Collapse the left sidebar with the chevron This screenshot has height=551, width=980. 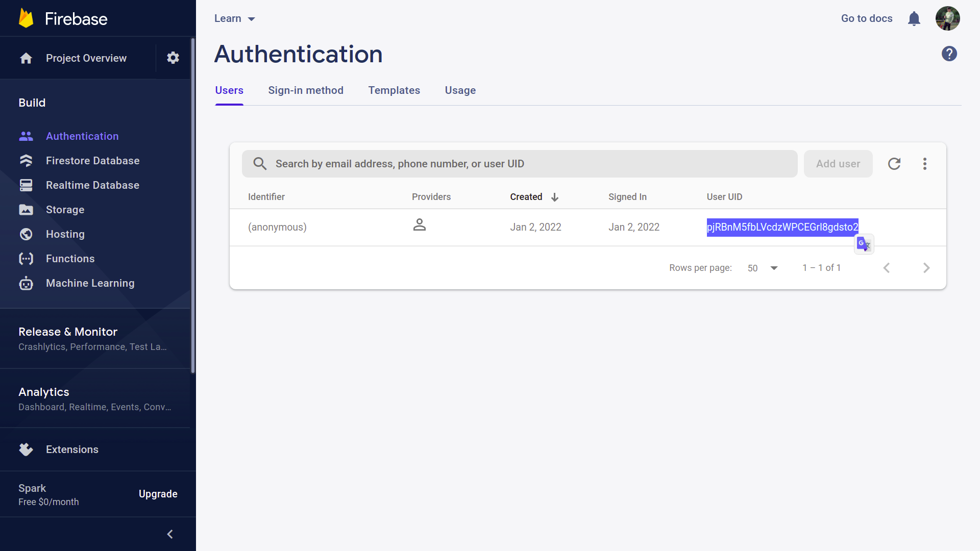click(170, 534)
